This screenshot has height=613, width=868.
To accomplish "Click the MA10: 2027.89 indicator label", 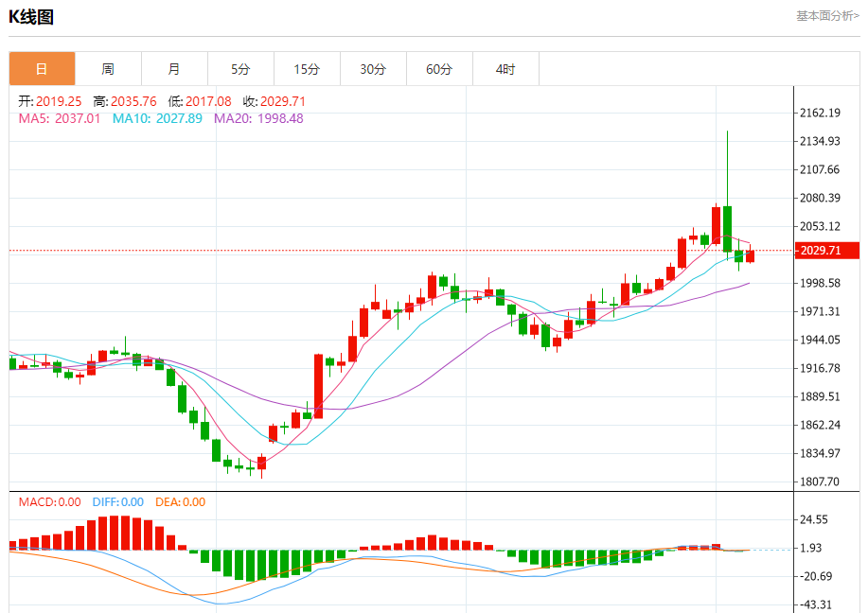I will click(x=157, y=118).
